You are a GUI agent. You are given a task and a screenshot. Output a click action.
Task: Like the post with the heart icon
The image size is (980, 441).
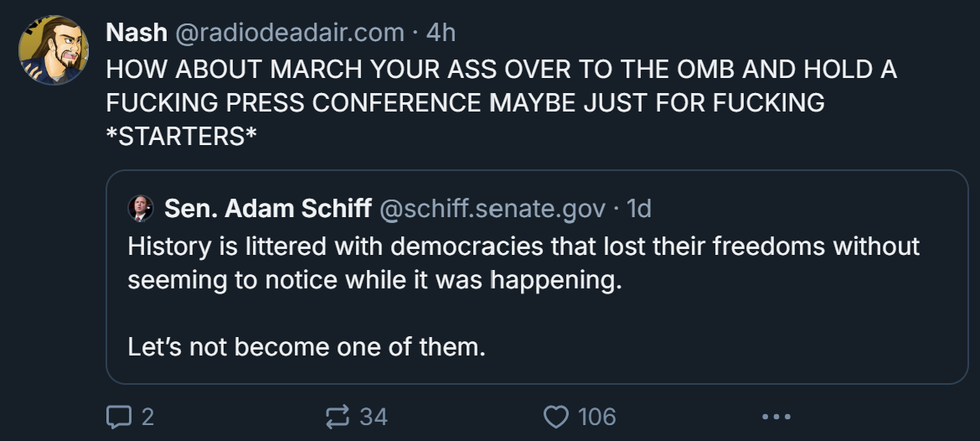coord(555,417)
